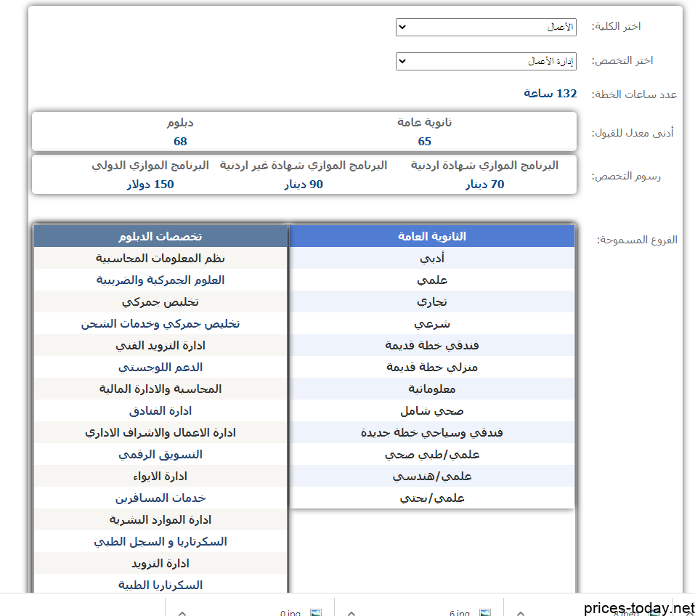Image resolution: width=695 pixels, height=616 pixels.
Task: Click the تخصصات الدبلوم table header
Action: tap(160, 236)
